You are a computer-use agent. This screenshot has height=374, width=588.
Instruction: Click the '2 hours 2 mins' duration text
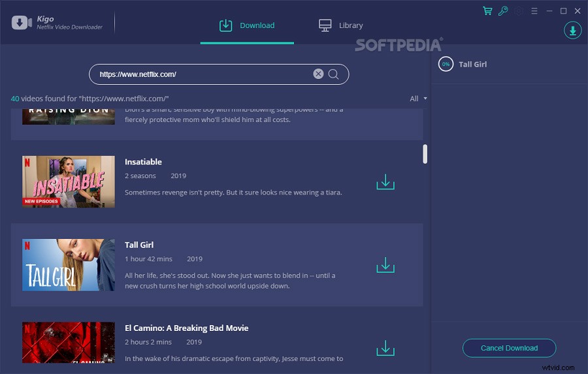point(148,342)
